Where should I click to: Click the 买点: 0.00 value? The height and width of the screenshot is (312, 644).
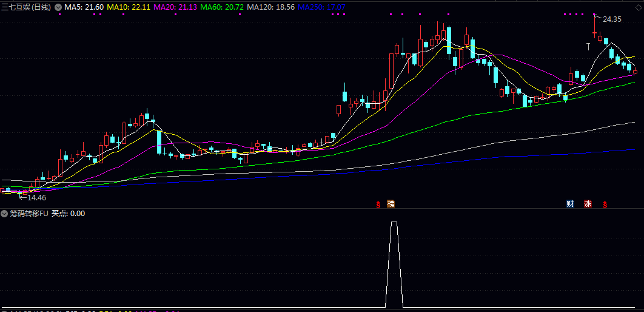pyautogui.click(x=68, y=214)
